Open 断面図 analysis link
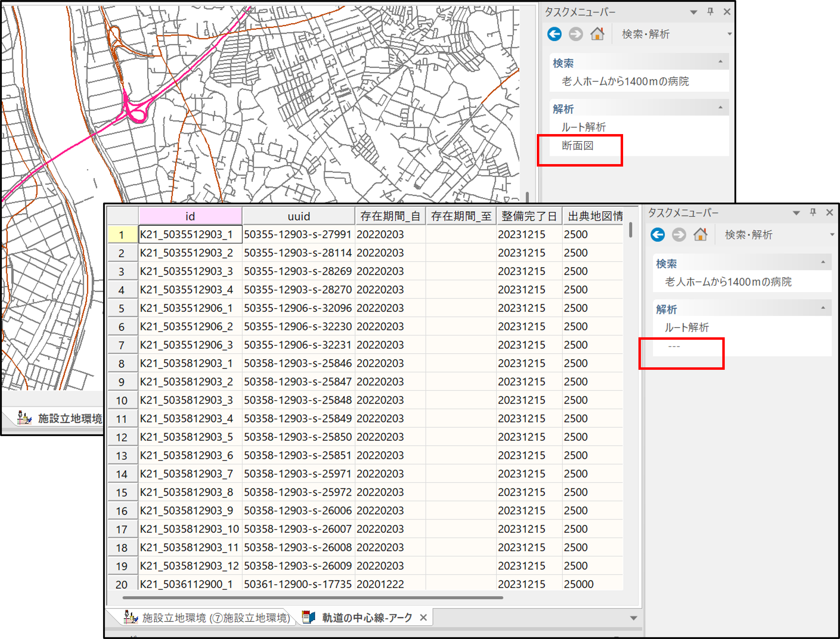This screenshot has width=840, height=639. click(x=577, y=146)
